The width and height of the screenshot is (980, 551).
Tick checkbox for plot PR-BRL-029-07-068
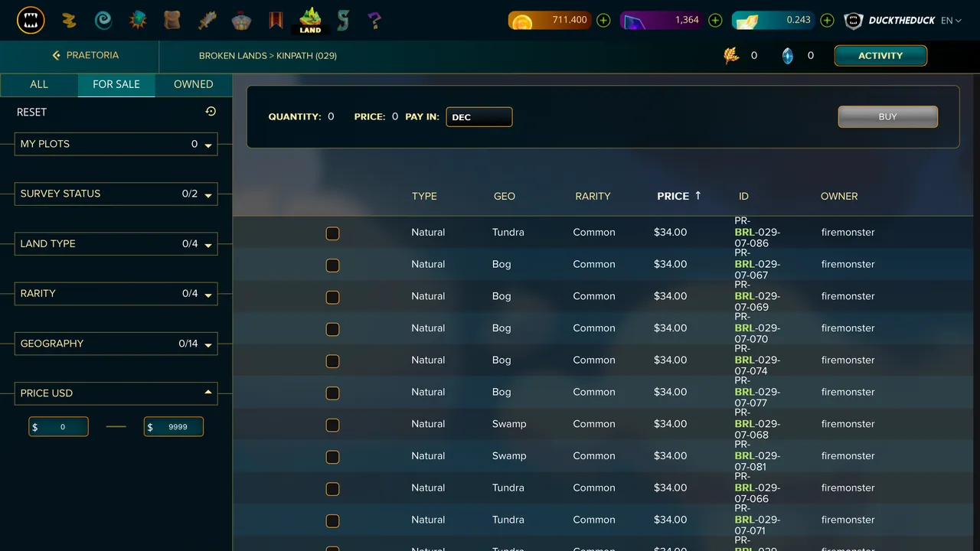332,425
